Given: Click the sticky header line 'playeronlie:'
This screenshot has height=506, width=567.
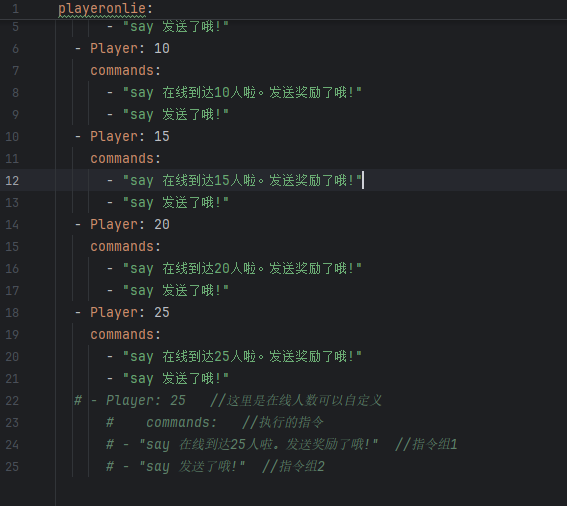Looking at the screenshot, I should coord(106,8).
